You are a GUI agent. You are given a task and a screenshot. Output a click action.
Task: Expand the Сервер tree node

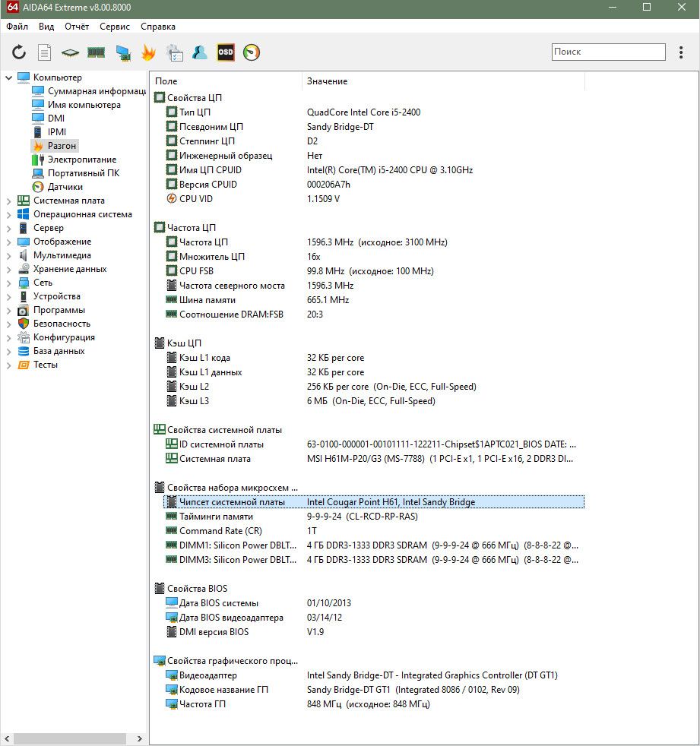(x=8, y=229)
